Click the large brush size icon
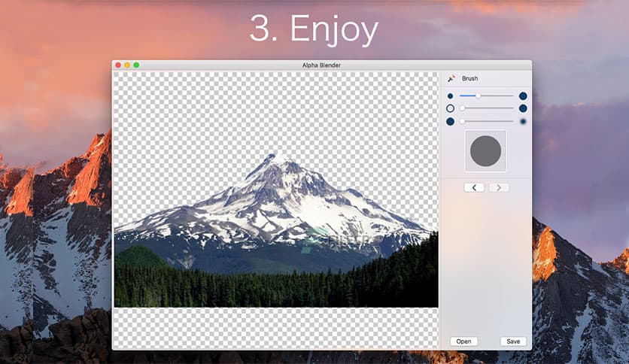 523,96
